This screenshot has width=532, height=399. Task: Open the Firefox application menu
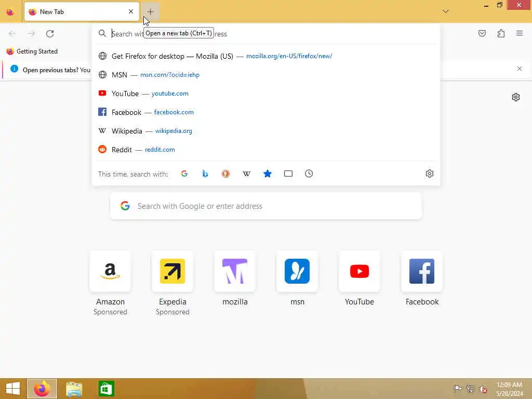point(520,33)
